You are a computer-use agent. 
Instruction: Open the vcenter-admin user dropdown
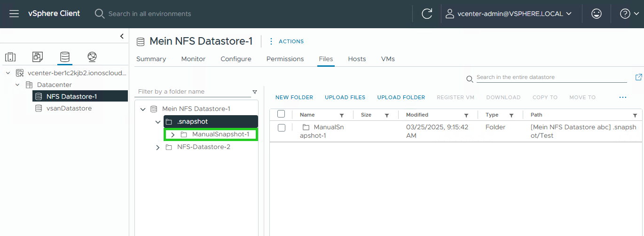tap(509, 14)
